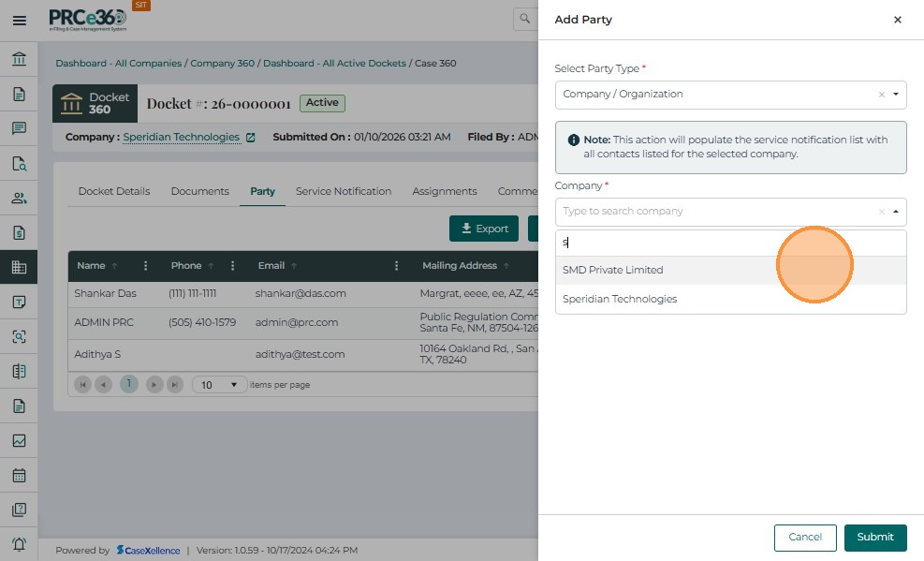Open the people icon in the sidebar

19,198
